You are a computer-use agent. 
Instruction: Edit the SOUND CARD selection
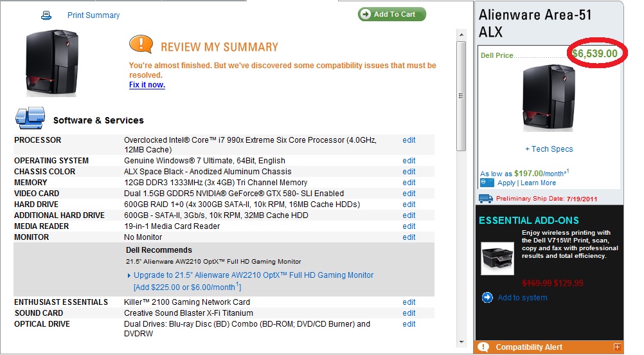[409, 313]
